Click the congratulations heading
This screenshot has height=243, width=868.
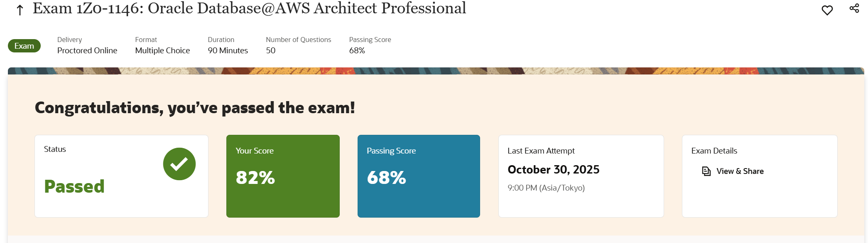195,108
